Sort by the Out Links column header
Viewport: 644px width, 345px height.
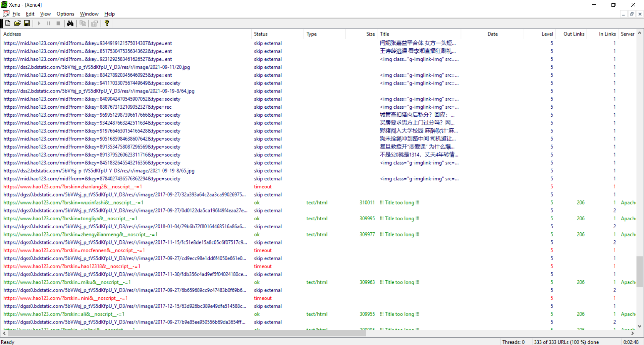(x=571, y=34)
